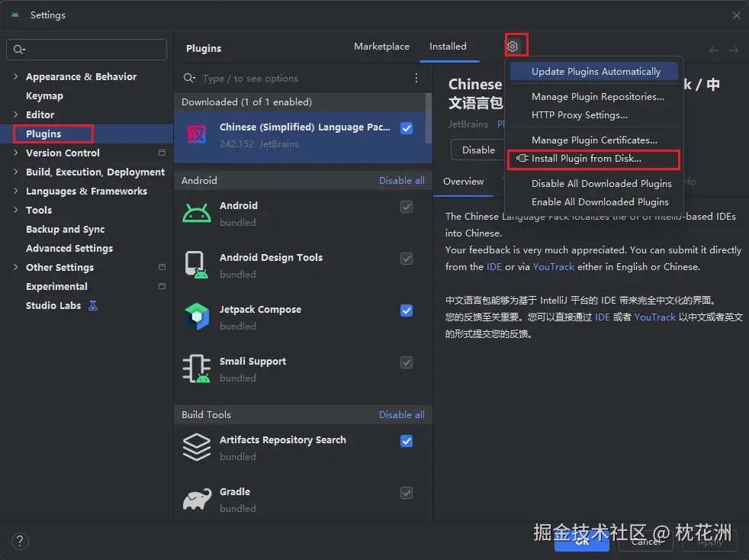Click the Experimental project-level icon

162,286
